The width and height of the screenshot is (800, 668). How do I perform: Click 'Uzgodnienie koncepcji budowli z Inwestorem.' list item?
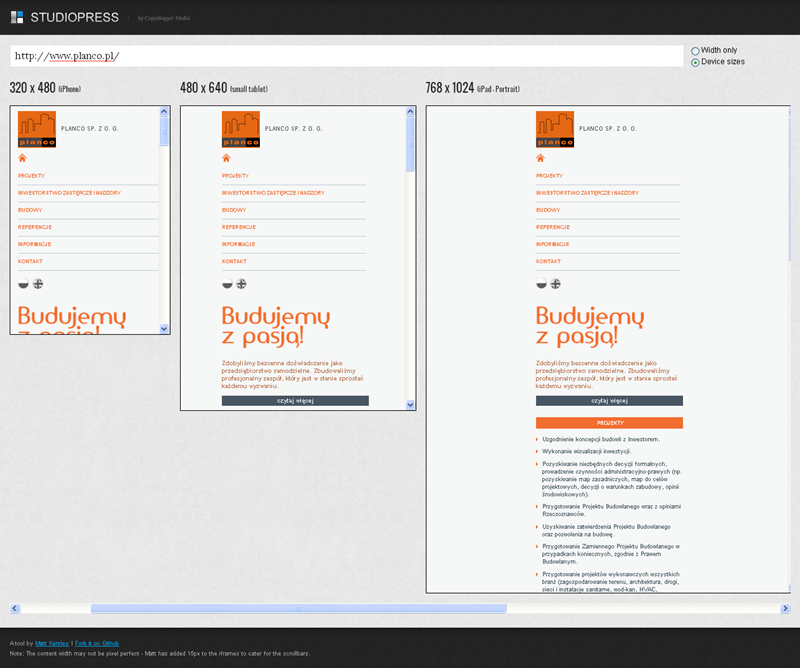pyautogui.click(x=601, y=439)
